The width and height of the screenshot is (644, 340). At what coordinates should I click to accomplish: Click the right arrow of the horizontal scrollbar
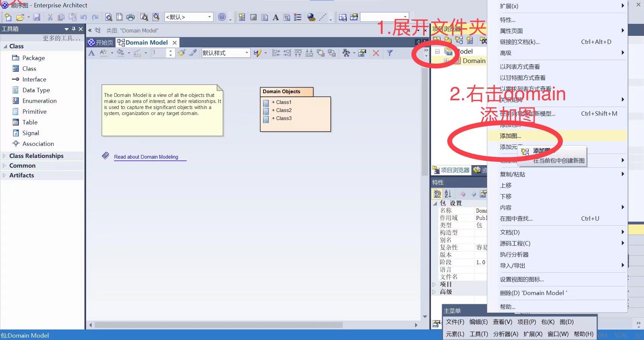click(416, 325)
